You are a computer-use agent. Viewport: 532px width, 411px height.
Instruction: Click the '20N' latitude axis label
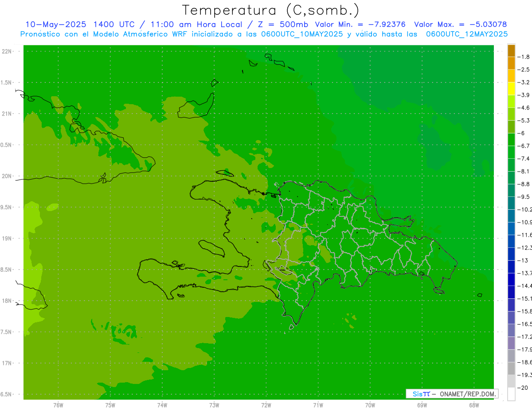pyautogui.click(x=7, y=176)
